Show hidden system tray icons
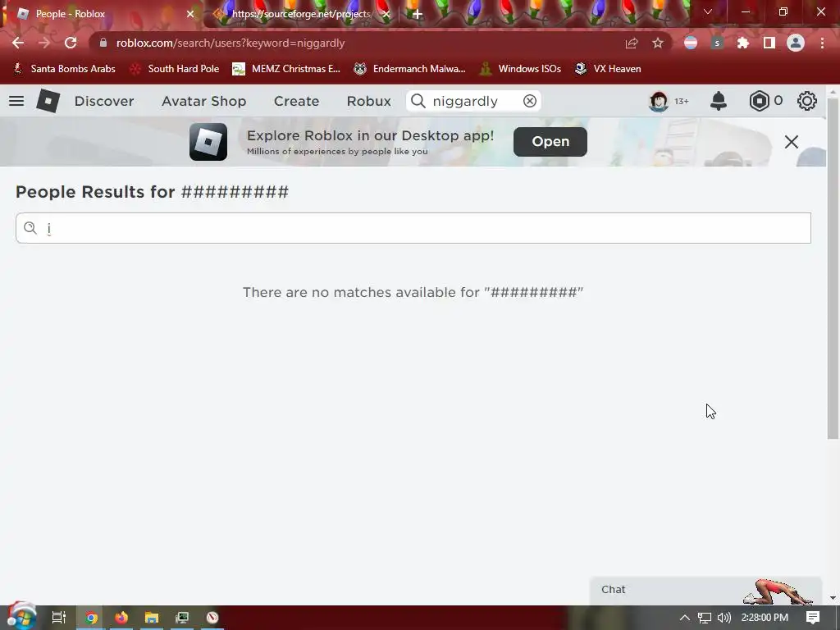The height and width of the screenshot is (630, 840). tap(685, 618)
